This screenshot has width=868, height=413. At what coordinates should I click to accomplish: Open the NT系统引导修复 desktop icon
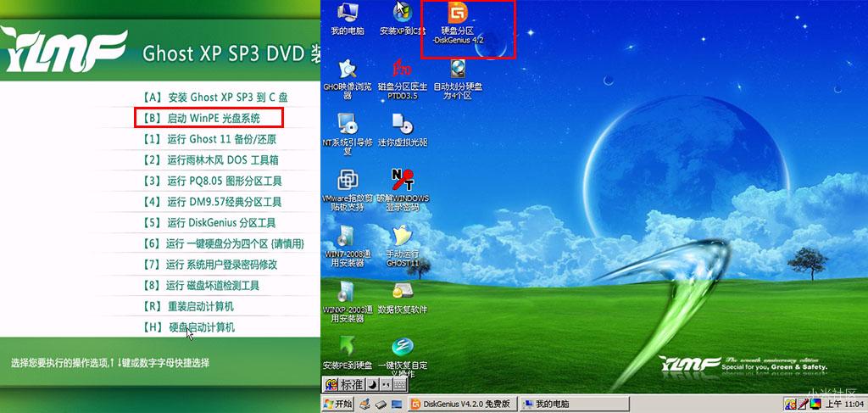coord(347,134)
